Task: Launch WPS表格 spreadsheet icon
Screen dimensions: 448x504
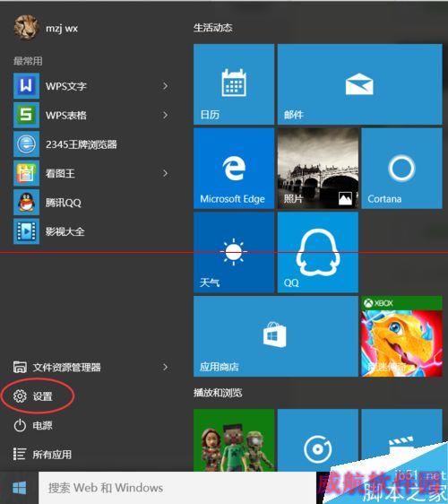Action: pos(26,115)
